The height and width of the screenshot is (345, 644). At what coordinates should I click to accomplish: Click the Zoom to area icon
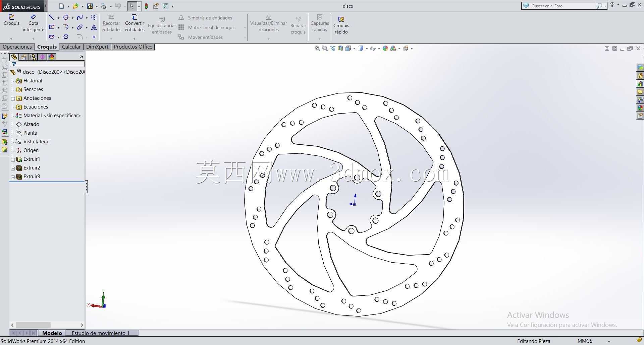click(325, 48)
